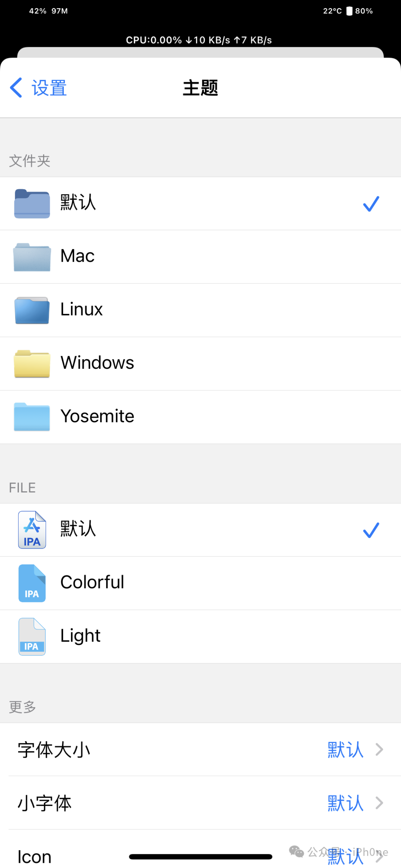This screenshot has width=401, height=868.
Task: Choose the Colorful IPA file icon
Action: 32,583
